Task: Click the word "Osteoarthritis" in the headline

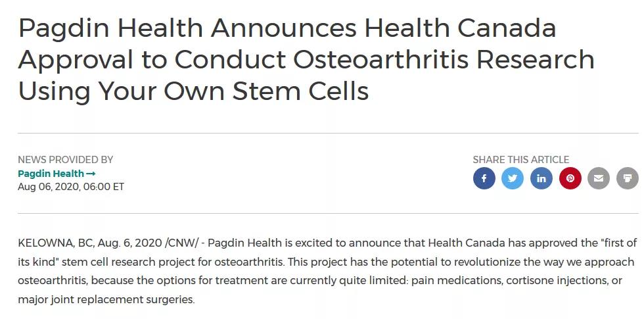Action: [380, 59]
